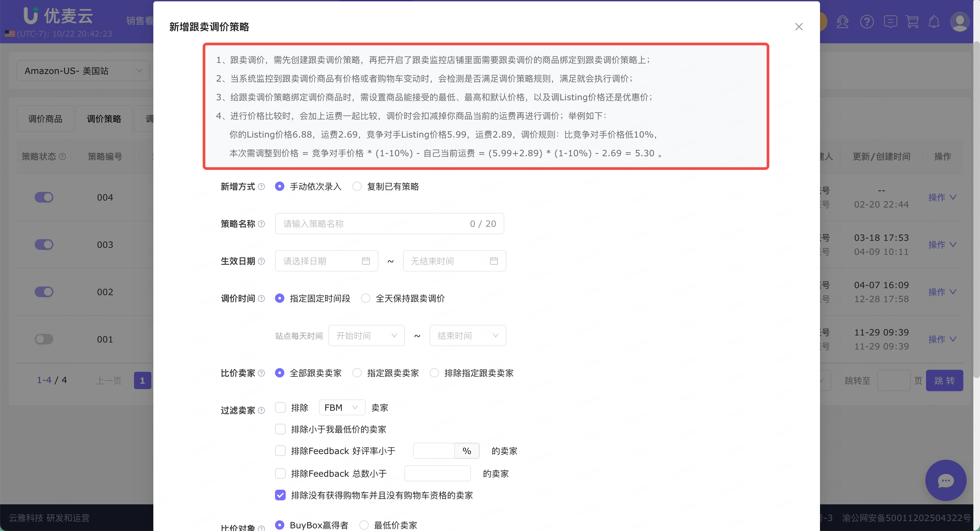Switch to the 调价策略 tab
The image size is (980, 531).
(x=104, y=119)
